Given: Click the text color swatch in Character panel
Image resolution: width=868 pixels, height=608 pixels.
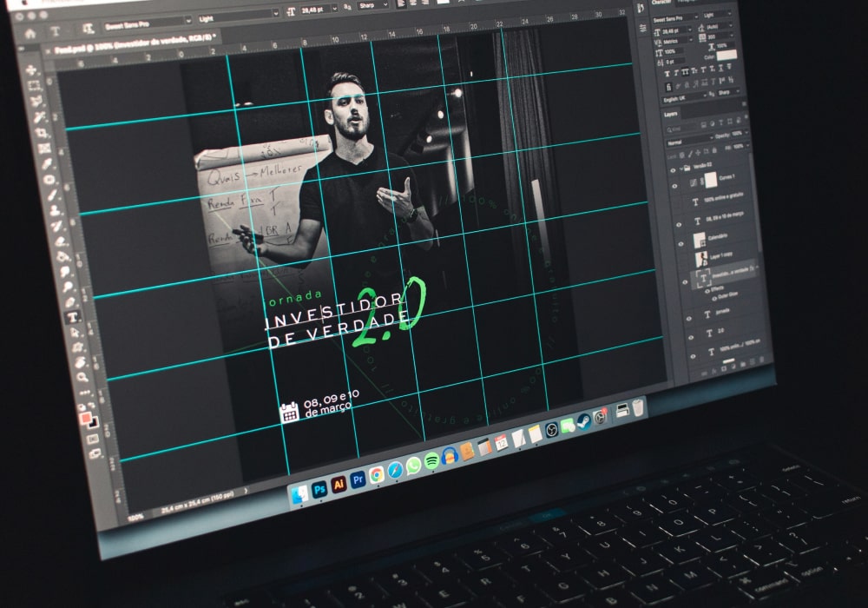Looking at the screenshot, I should (727, 55).
